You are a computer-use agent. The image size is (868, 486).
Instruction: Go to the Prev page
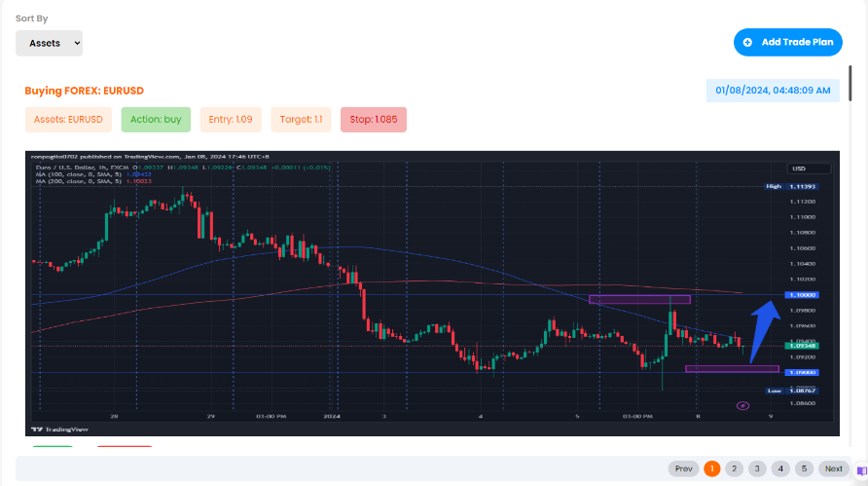click(683, 468)
